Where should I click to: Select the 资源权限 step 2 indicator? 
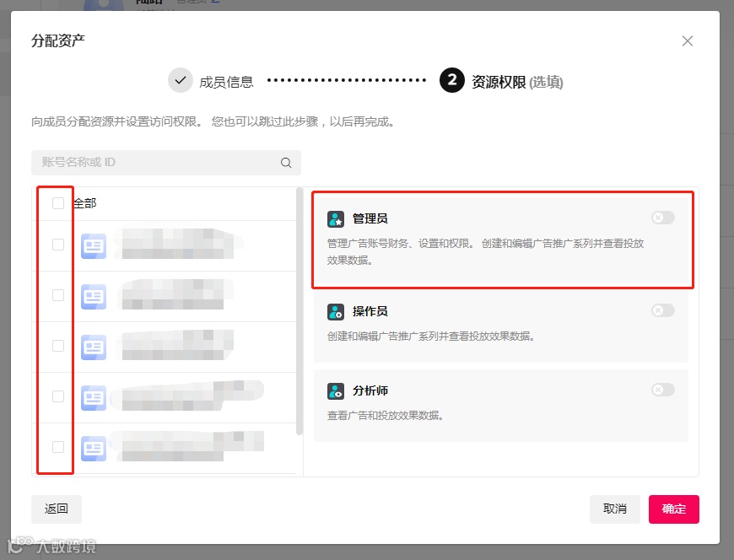[x=451, y=80]
